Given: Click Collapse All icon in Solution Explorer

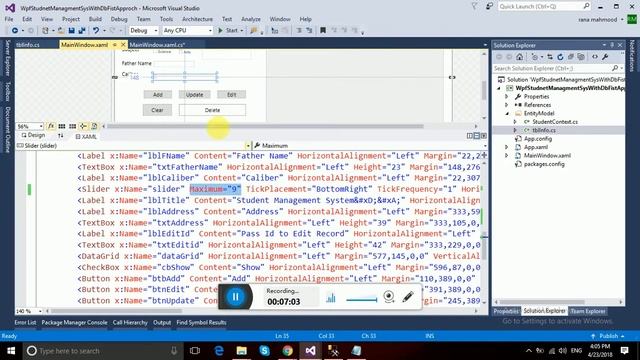Looking at the screenshot, I should [571, 57].
